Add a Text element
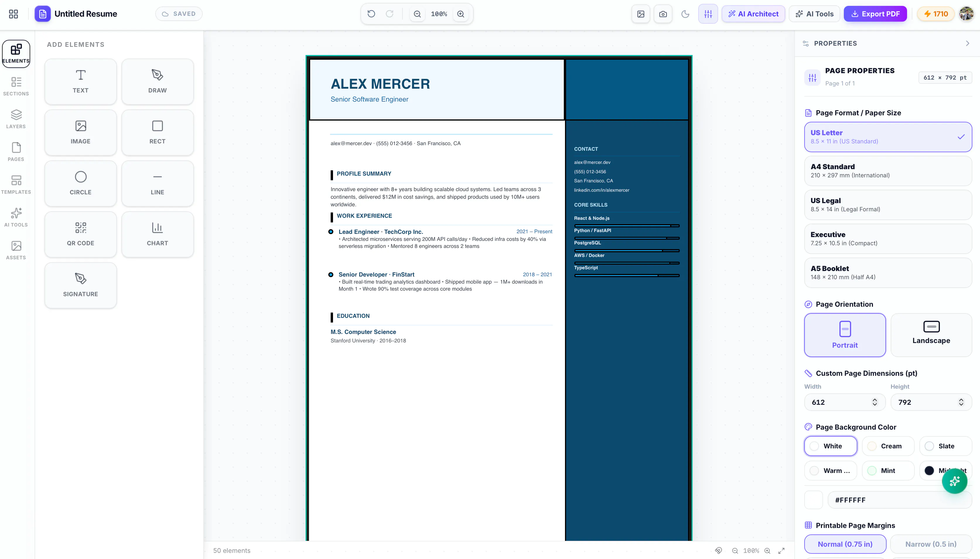 point(81,81)
